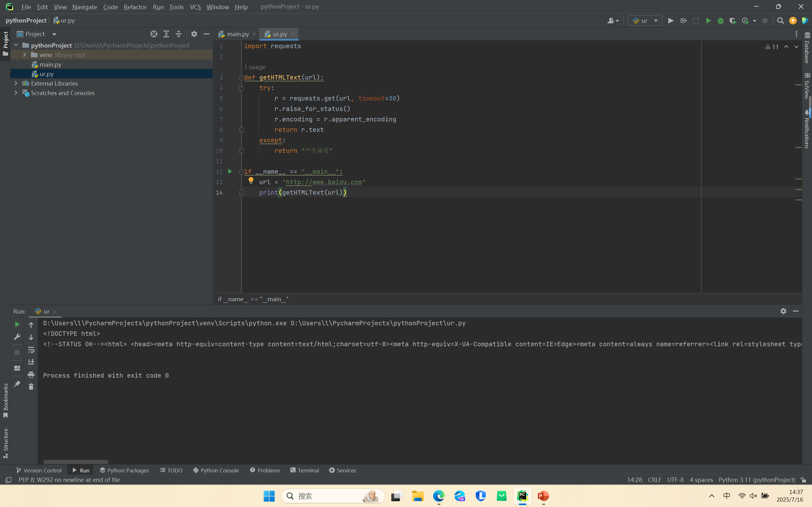The width and height of the screenshot is (812, 507).
Task: Rerun ur in the Run panel
Action: pyautogui.click(x=17, y=324)
